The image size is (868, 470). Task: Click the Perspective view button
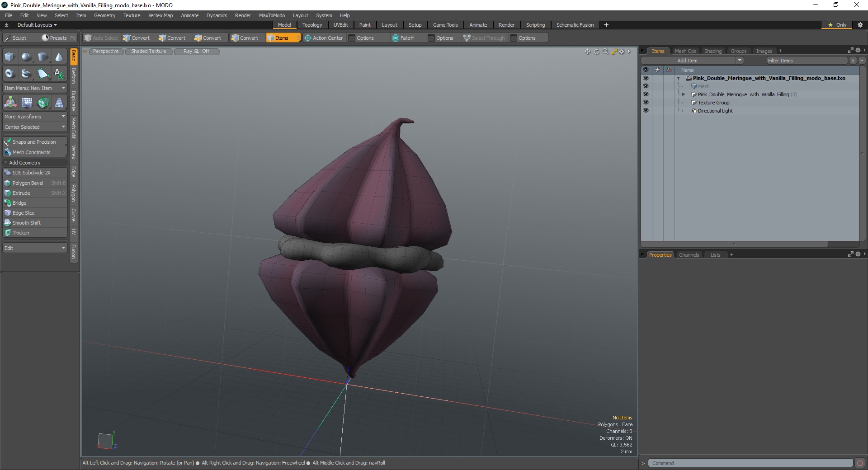tap(106, 52)
